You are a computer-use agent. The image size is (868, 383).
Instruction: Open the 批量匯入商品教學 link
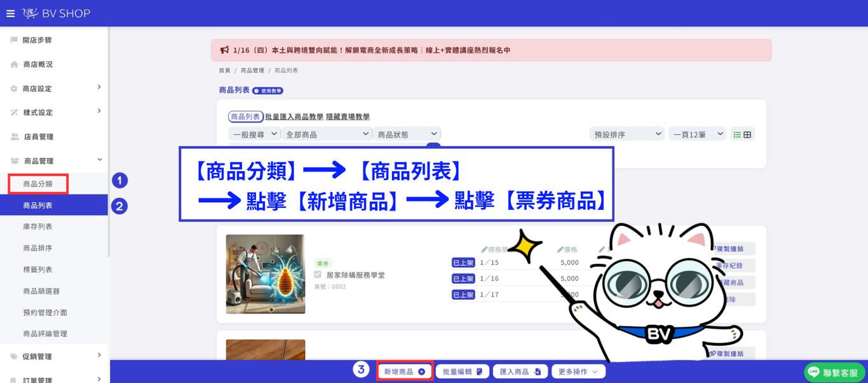[294, 117]
